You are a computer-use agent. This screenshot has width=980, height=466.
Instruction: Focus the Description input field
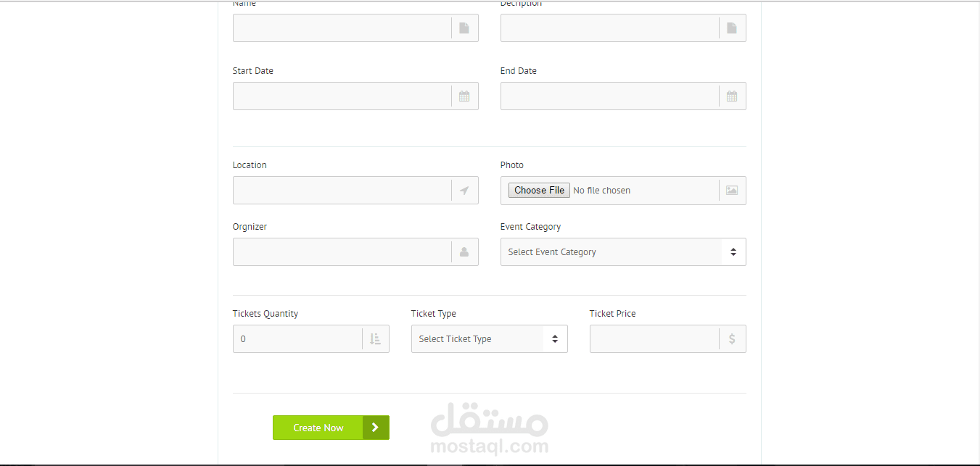(x=623, y=28)
